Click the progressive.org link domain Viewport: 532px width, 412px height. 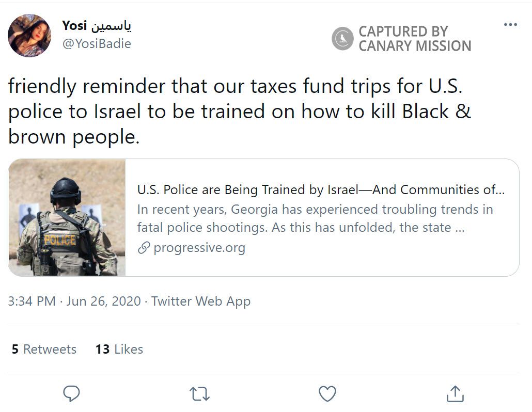(199, 248)
